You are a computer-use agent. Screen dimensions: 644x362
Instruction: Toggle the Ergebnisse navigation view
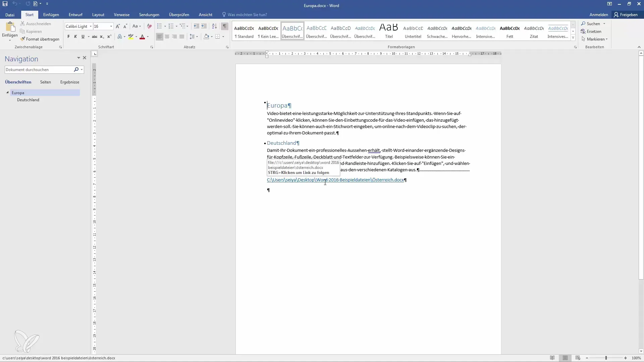(x=69, y=82)
